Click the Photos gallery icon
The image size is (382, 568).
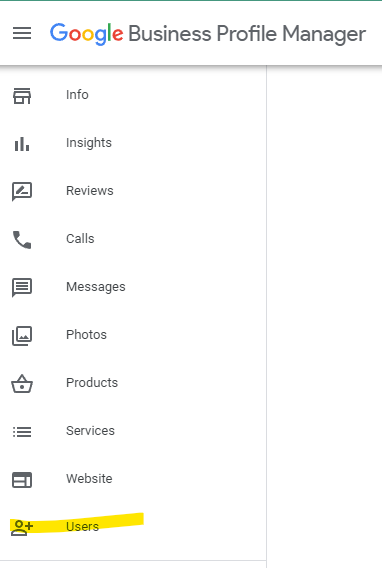22,335
